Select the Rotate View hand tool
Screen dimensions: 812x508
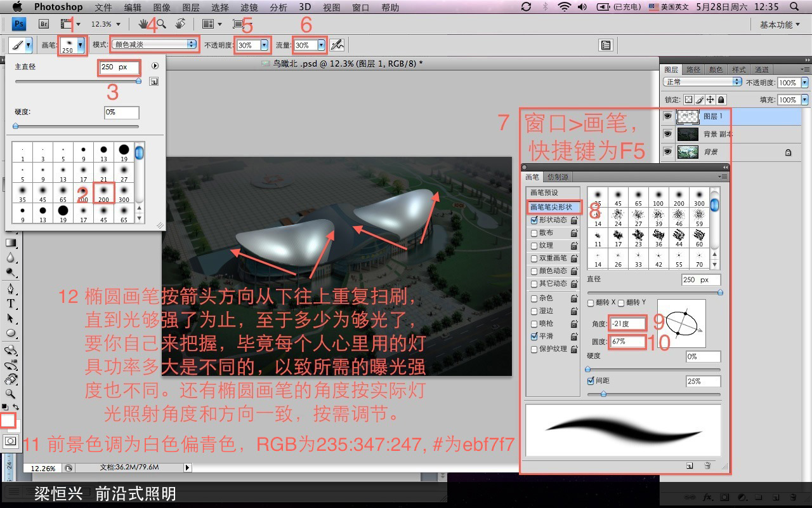(x=11, y=380)
